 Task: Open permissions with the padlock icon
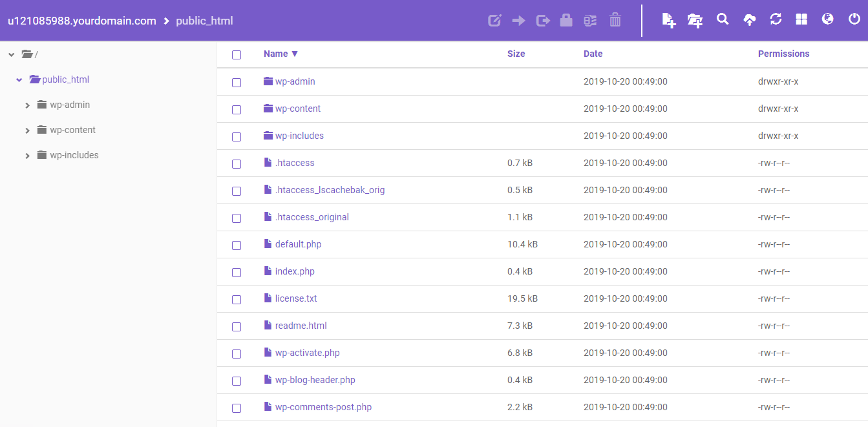coord(566,20)
